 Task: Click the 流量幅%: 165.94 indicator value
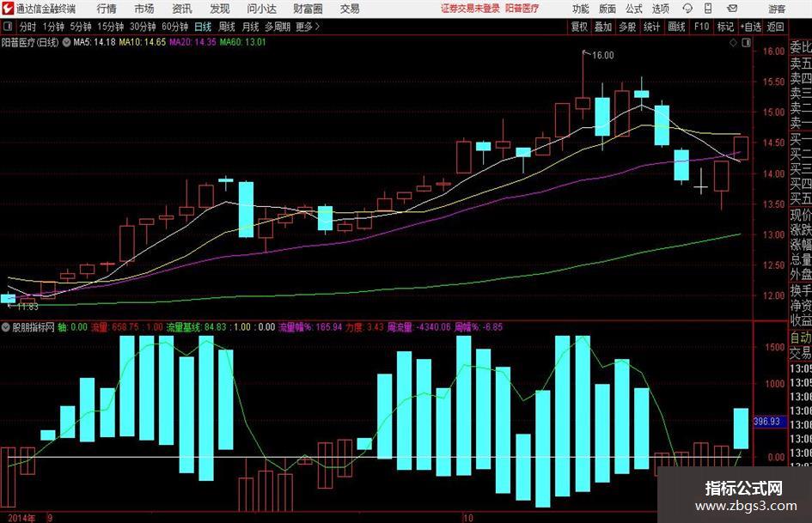pyautogui.click(x=310, y=327)
